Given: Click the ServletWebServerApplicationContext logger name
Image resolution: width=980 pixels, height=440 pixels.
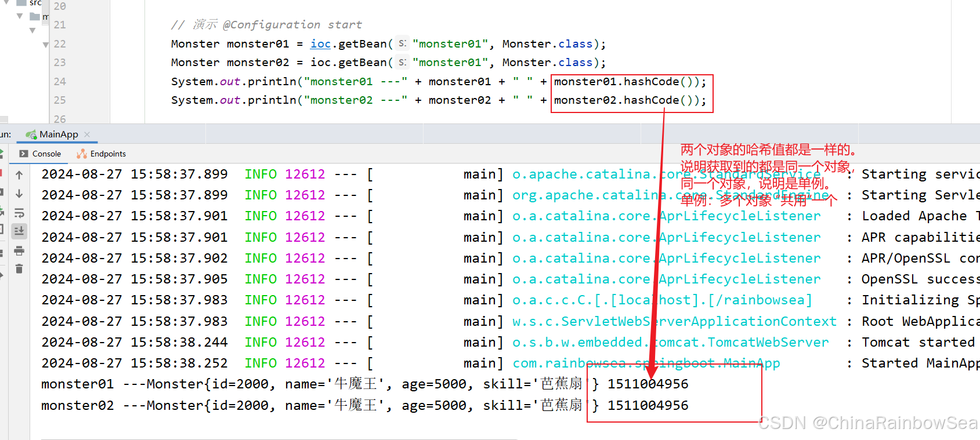Looking at the screenshot, I should tap(674, 322).
